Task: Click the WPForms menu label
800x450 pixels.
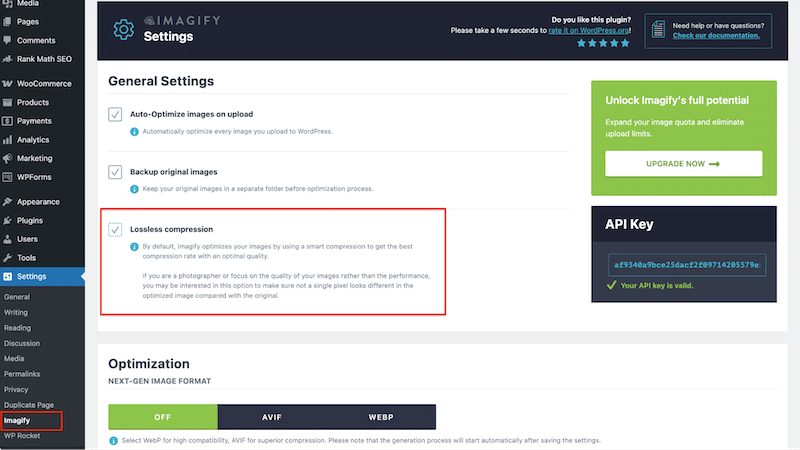Action: [34, 177]
